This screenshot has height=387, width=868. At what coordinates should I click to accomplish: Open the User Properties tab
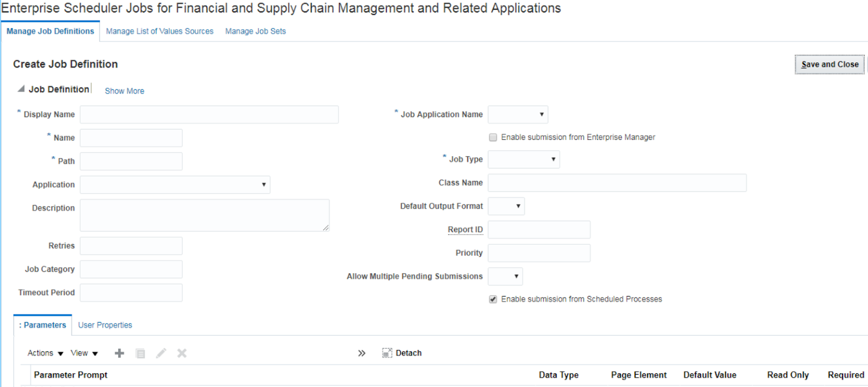click(x=105, y=325)
